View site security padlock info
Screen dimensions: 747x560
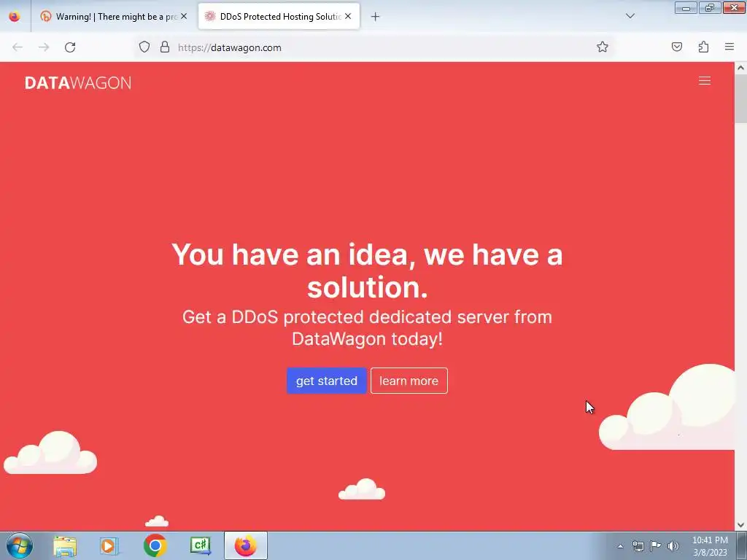(x=165, y=47)
